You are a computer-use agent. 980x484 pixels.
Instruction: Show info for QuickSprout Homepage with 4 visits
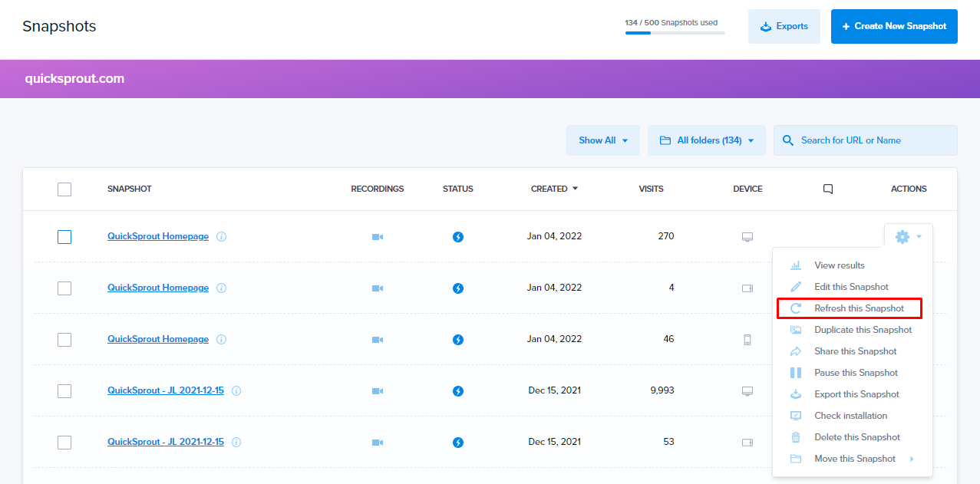click(x=222, y=288)
